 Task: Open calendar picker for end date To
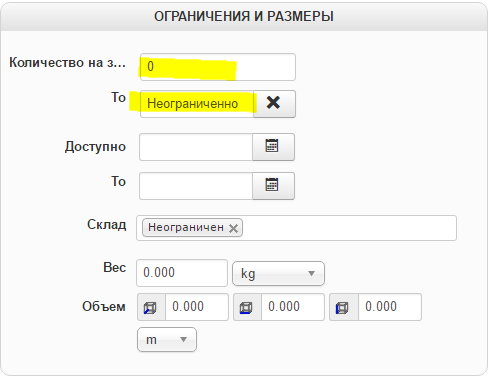coord(273,186)
